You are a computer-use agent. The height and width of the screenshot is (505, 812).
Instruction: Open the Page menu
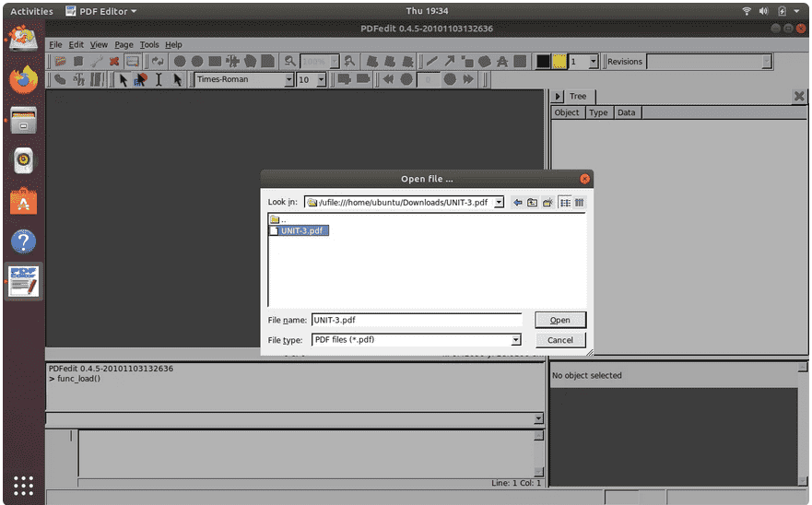pyautogui.click(x=124, y=44)
